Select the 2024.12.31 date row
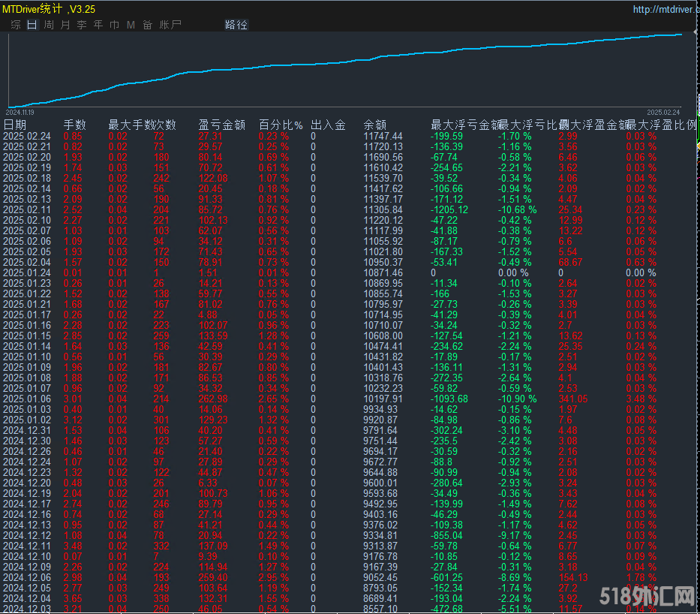 click(x=27, y=430)
